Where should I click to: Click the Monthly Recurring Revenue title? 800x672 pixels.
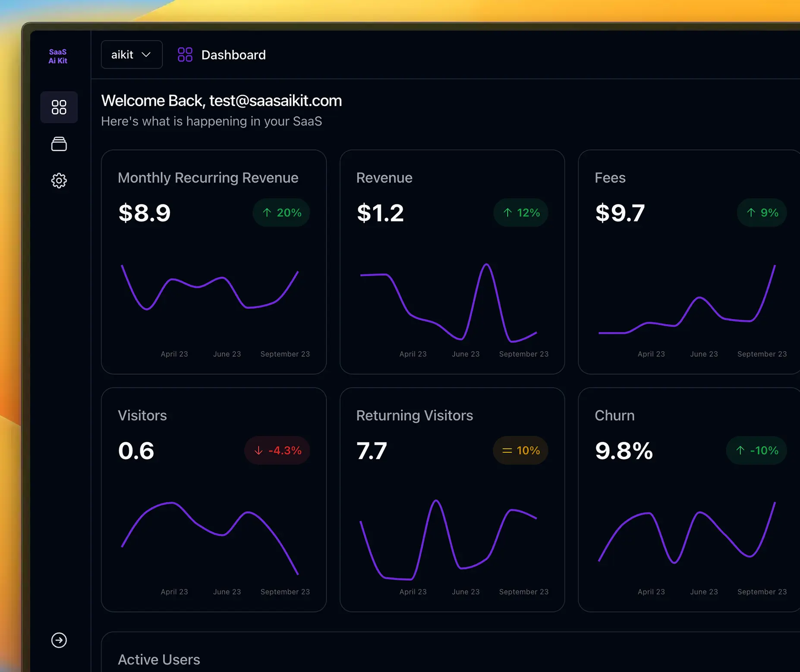pyautogui.click(x=208, y=178)
